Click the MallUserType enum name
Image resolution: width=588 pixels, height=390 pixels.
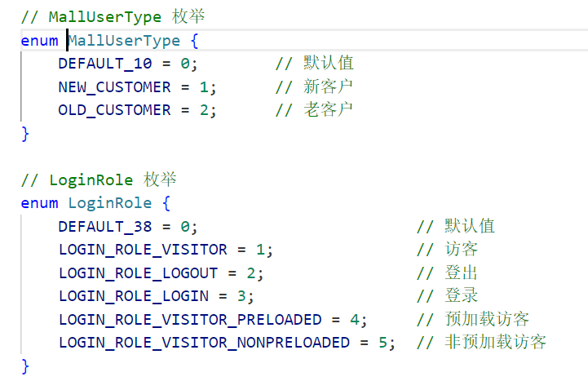124,41
